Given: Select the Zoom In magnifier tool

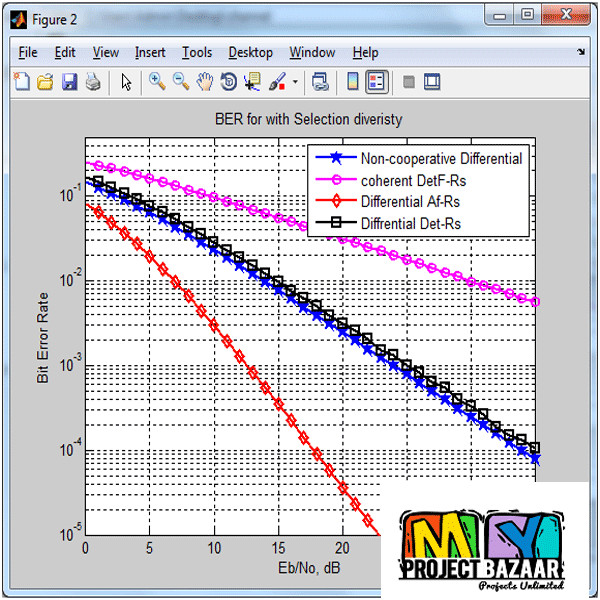Looking at the screenshot, I should point(157,82).
